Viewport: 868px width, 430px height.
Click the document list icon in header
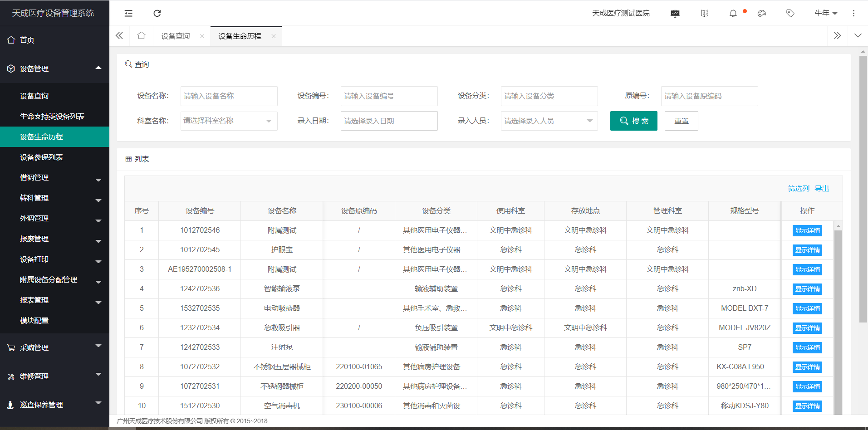[x=705, y=13]
